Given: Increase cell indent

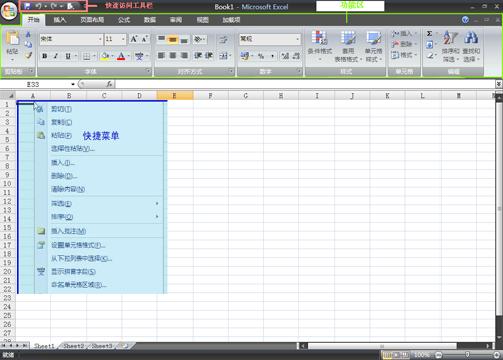Looking at the screenshot, I should point(209,55).
